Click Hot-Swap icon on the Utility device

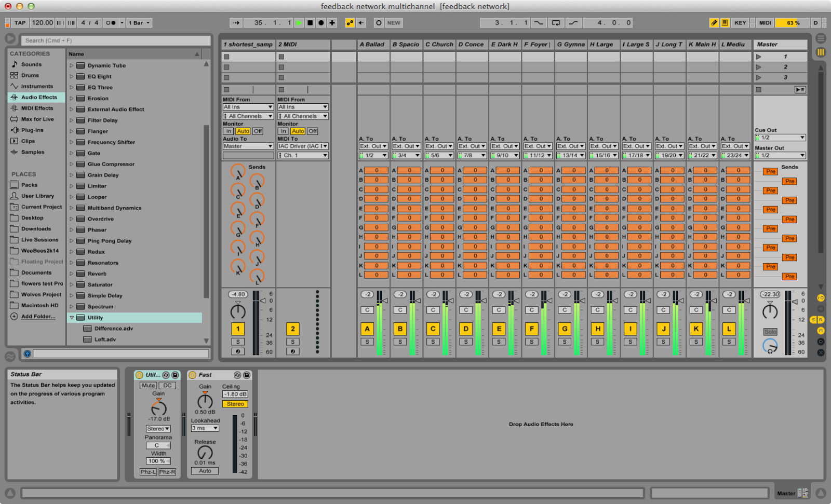(x=166, y=375)
